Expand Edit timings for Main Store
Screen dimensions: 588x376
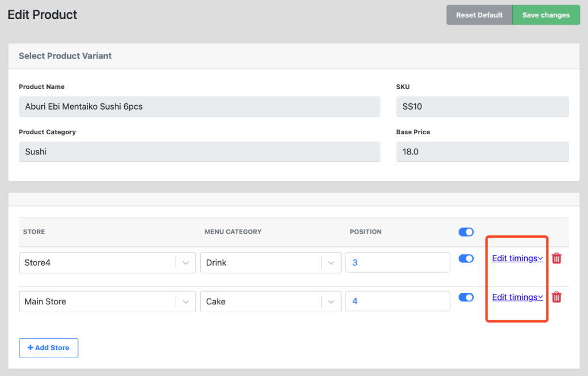point(517,297)
